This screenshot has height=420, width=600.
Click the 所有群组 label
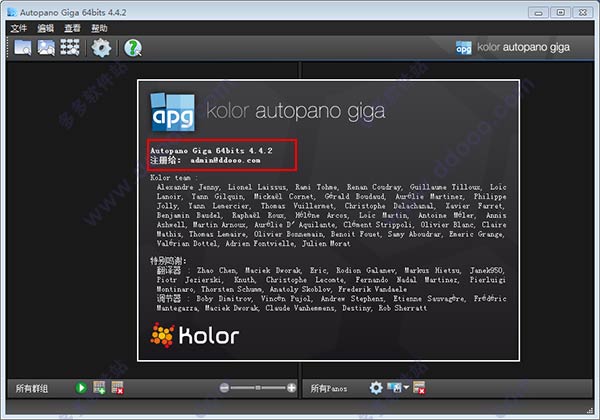32,389
